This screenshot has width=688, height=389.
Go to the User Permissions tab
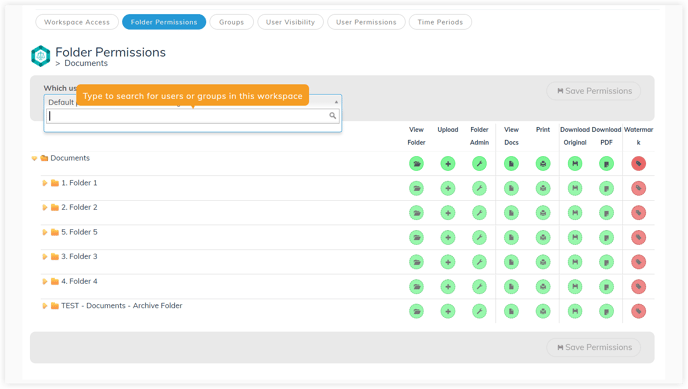(366, 22)
